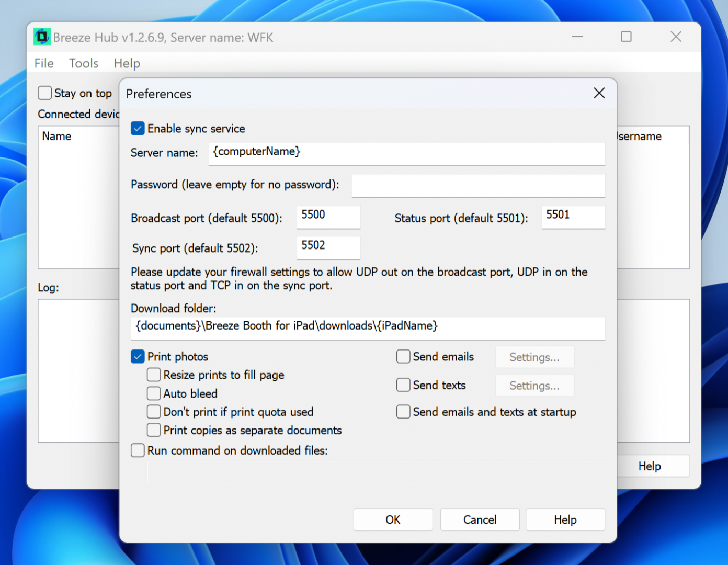The width and height of the screenshot is (728, 565).
Task: Enable Send emails checkbox
Action: (x=403, y=357)
